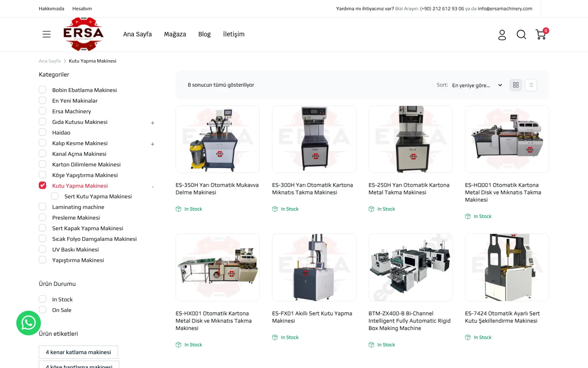Tick the On Sale filter checkbox

[x=42, y=310]
